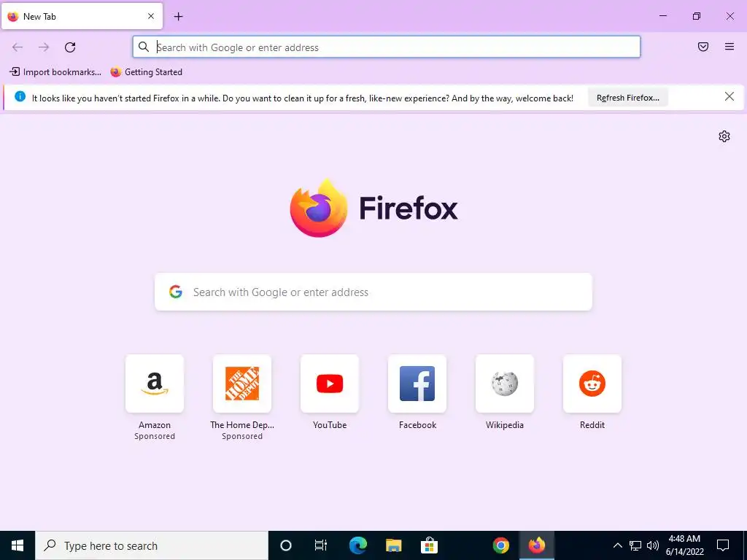Image resolution: width=747 pixels, height=560 pixels.
Task: Open the volume speaker tray icon
Action: click(653, 545)
